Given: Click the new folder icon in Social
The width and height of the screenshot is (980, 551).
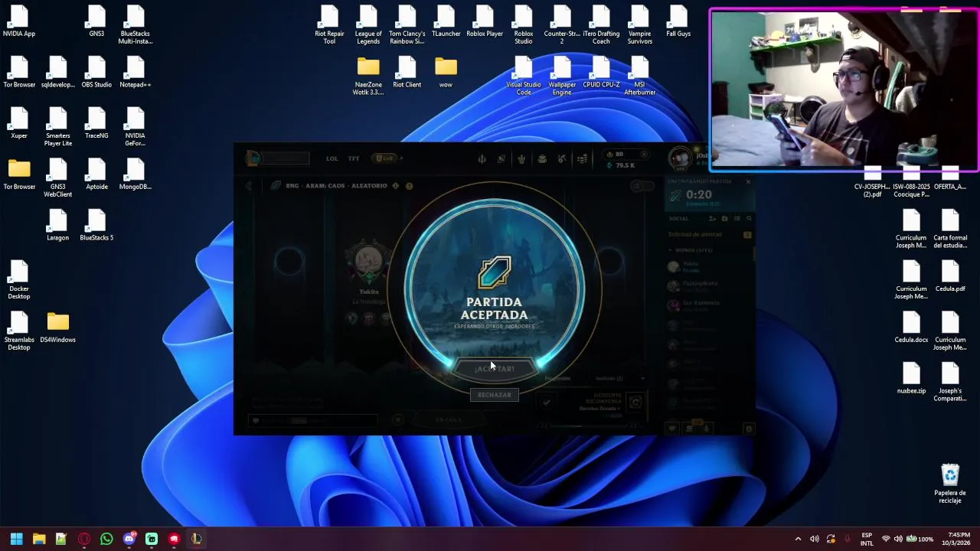Looking at the screenshot, I should (724, 219).
